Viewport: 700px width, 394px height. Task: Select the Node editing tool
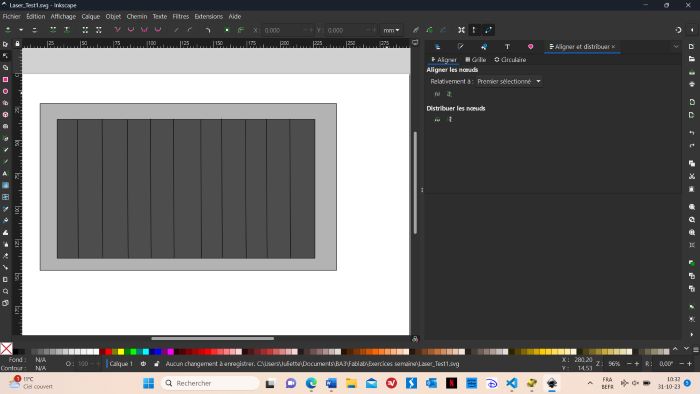5,56
